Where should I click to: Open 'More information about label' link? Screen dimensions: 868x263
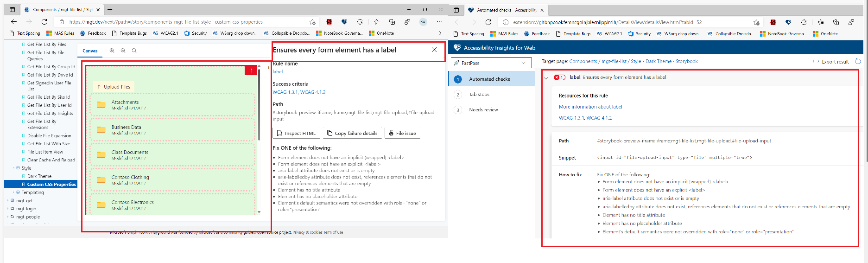pyautogui.click(x=590, y=107)
